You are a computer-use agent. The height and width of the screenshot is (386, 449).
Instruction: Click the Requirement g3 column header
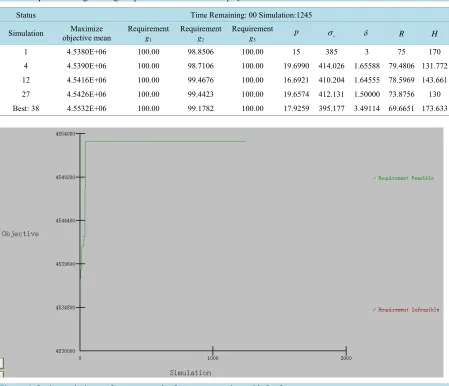[x=252, y=33]
